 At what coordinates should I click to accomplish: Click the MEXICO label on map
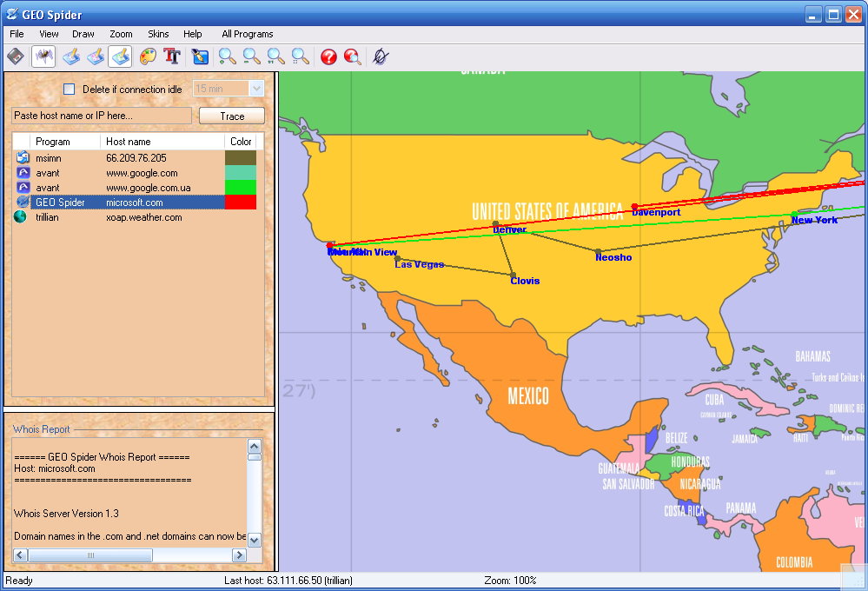[528, 396]
